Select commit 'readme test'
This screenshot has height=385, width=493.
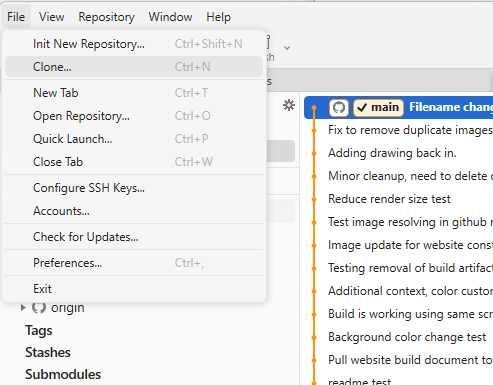click(397, 379)
